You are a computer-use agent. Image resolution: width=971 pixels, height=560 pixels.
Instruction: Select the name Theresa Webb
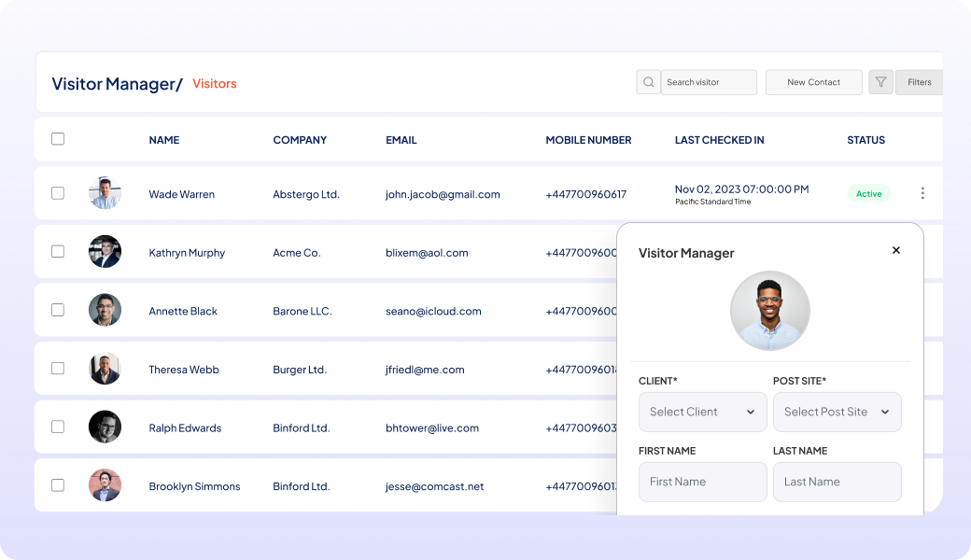point(184,370)
